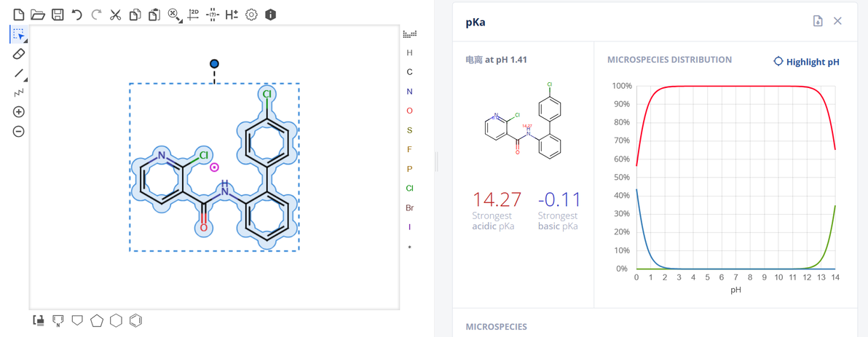This screenshot has height=337, width=868.
Task: Open the settings gear menu
Action: [x=251, y=15]
